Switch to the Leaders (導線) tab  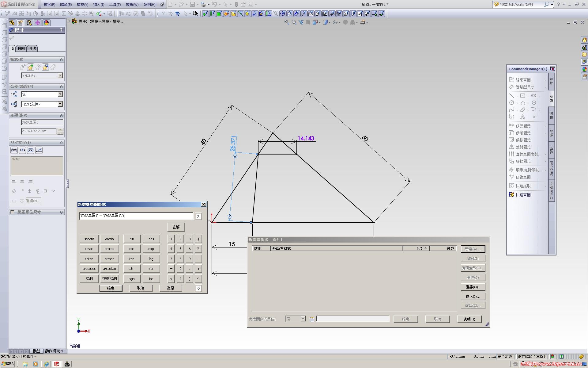coord(21,48)
